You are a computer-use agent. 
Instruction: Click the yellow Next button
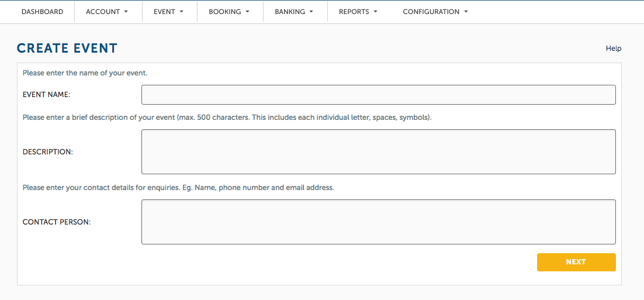(576, 262)
